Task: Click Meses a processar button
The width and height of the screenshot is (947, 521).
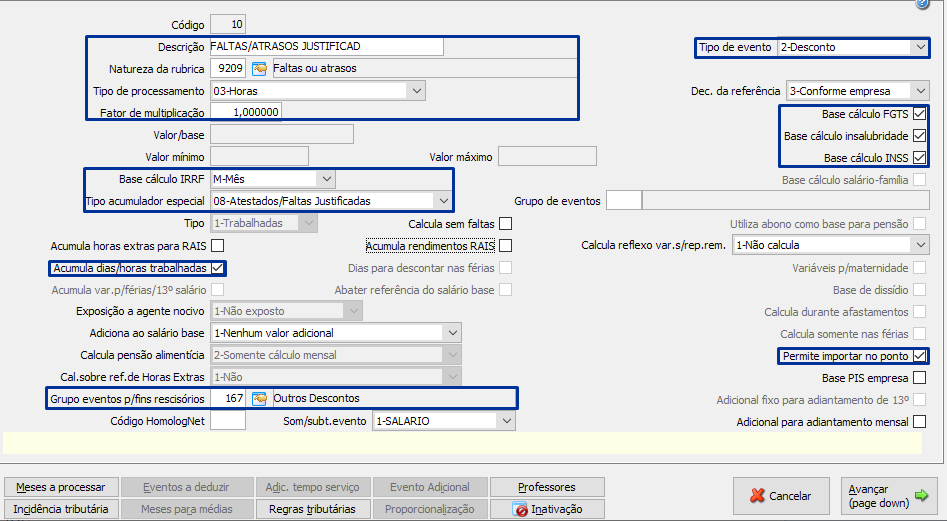Action: point(61,487)
